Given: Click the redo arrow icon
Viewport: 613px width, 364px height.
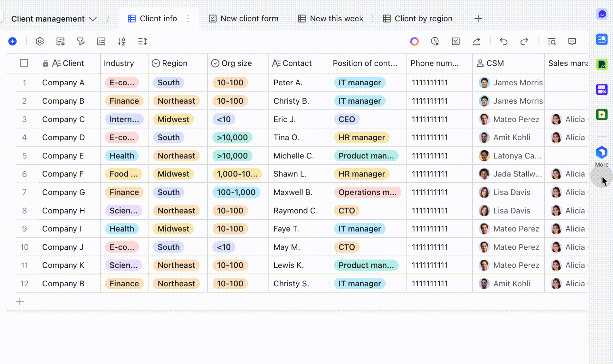Looking at the screenshot, I should 524,41.
